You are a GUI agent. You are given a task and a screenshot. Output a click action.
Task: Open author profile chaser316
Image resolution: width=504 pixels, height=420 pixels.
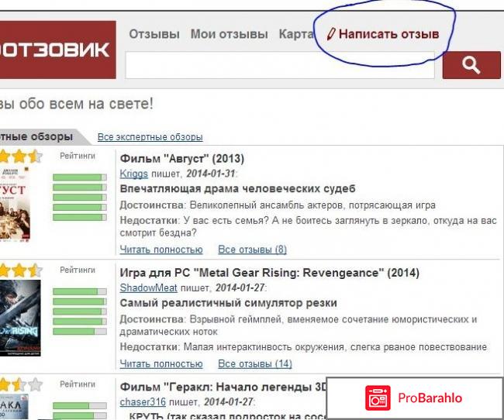coord(143,402)
